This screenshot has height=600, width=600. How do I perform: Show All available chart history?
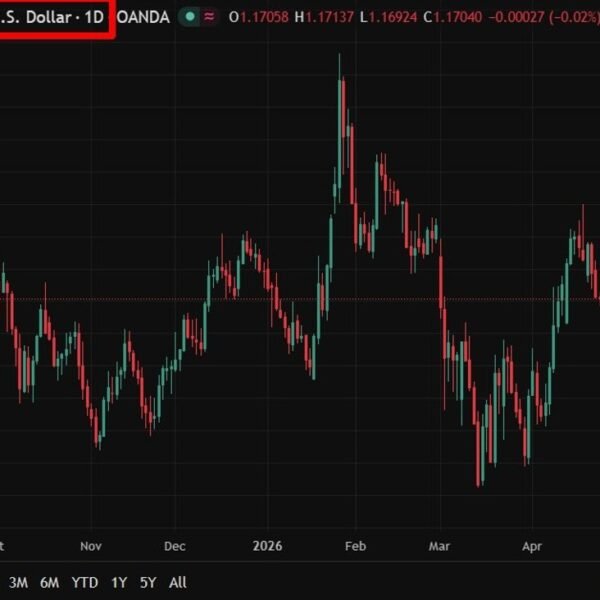[x=178, y=583]
